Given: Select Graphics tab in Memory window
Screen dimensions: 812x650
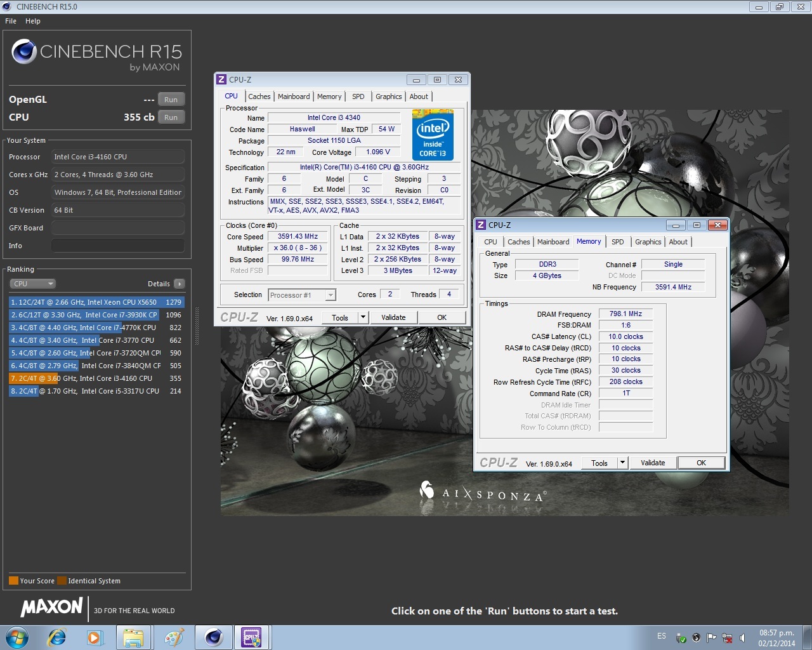Looking at the screenshot, I should (x=648, y=242).
